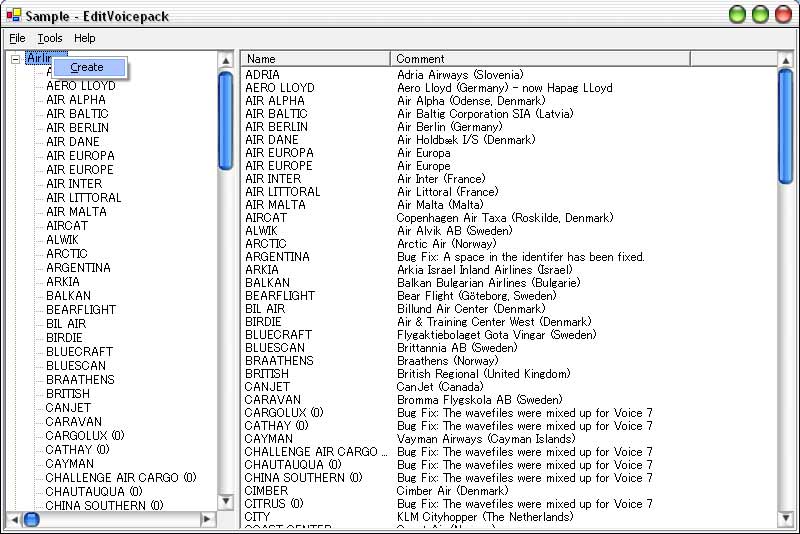
Task: Sort the list by Comment column header
Action: 540,59
